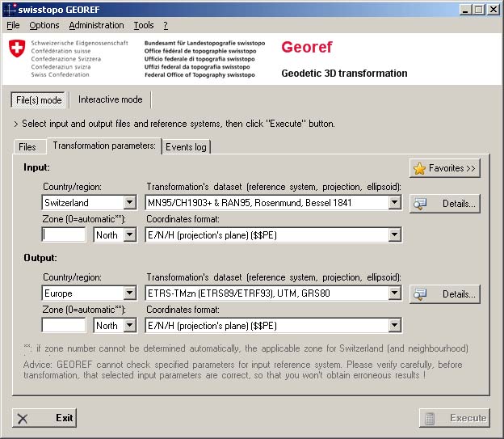504x439 pixels.
Task: Select the Transformation parameters tab
Action: [x=104, y=146]
